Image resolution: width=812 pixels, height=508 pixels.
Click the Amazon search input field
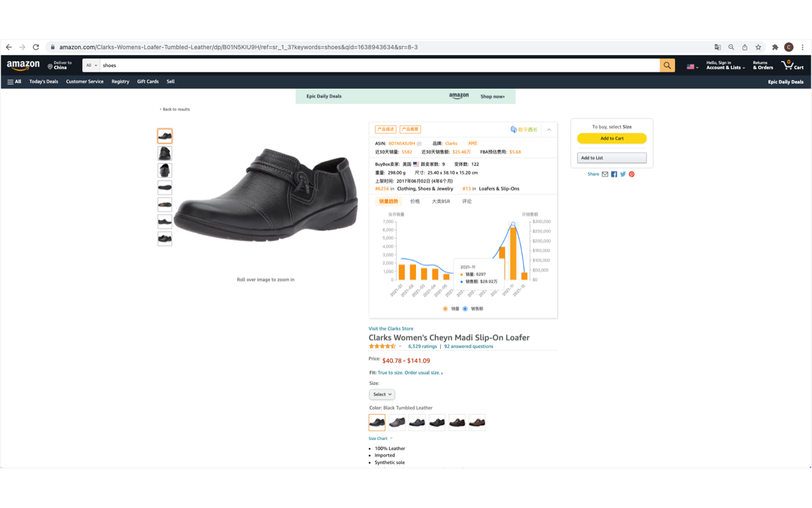click(x=379, y=65)
